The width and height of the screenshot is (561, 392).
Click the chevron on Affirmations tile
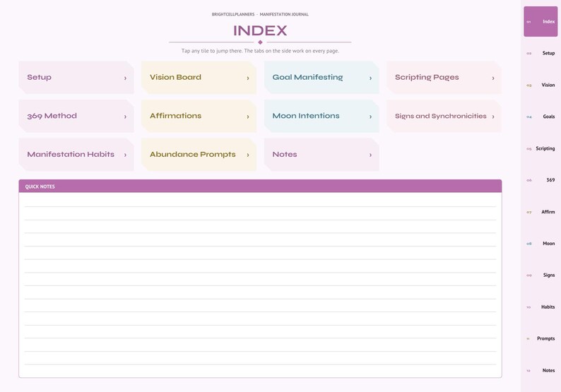point(247,117)
